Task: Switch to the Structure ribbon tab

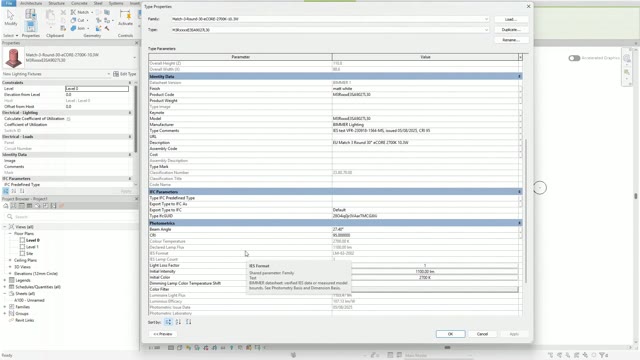Action: [x=56, y=3]
